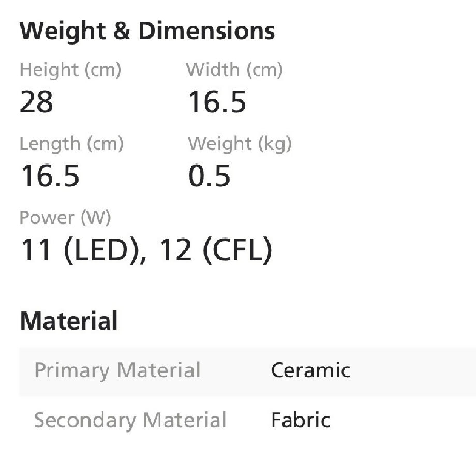Click the height value 28
The width and height of the screenshot is (476, 476).
click(36, 102)
